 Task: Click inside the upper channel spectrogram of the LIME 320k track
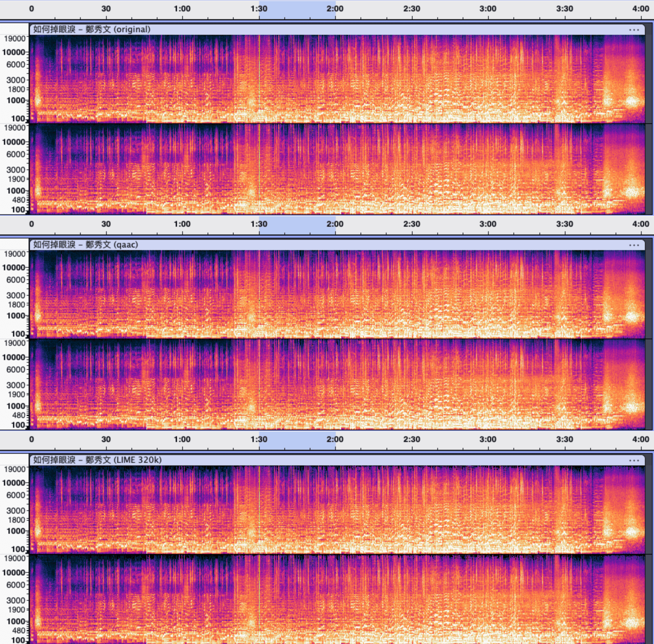(x=337, y=510)
